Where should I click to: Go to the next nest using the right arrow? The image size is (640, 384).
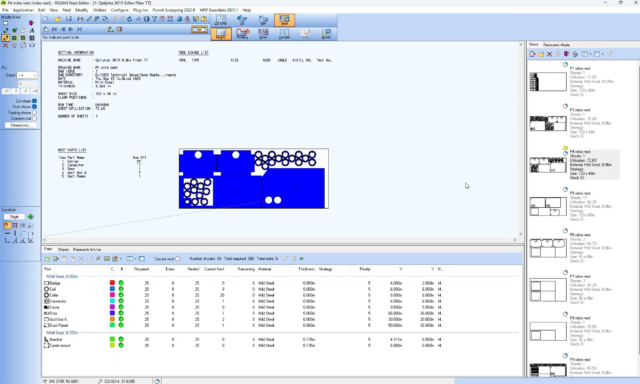pyautogui.click(x=71, y=29)
